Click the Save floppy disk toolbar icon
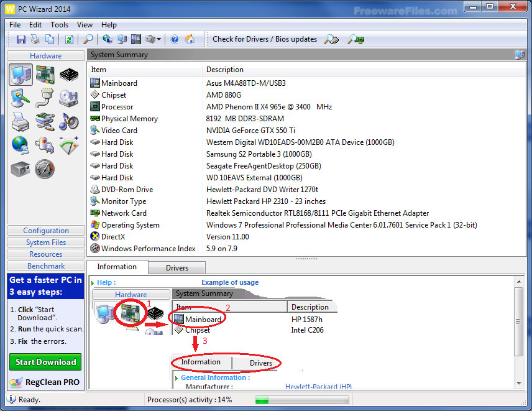 tap(21, 39)
